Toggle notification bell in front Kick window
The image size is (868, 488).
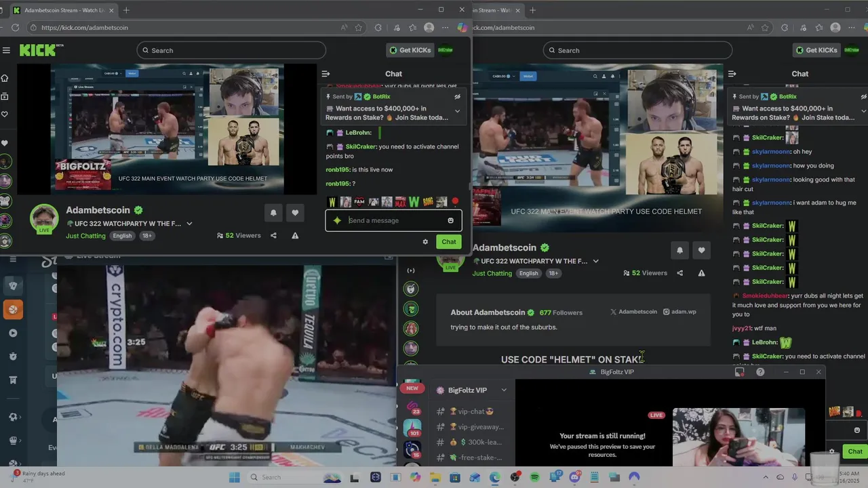tap(273, 213)
